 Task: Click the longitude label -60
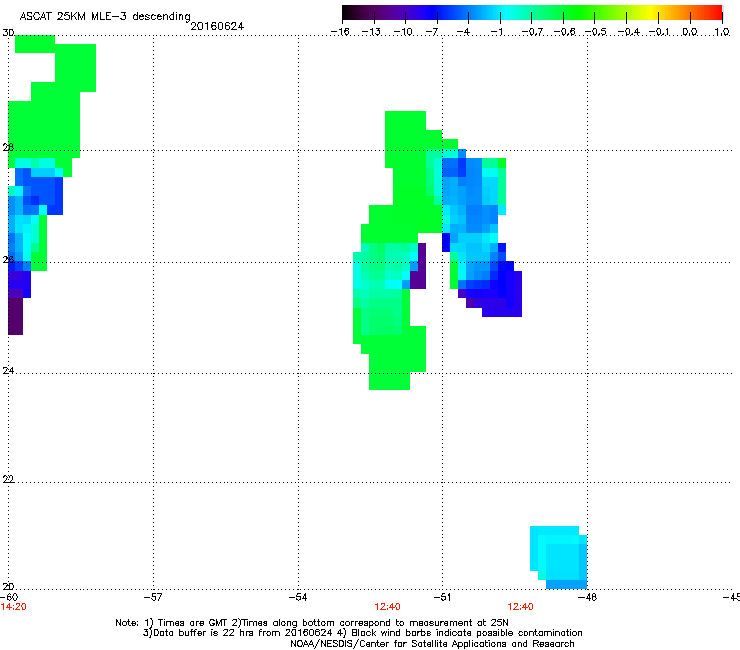pos(9,597)
